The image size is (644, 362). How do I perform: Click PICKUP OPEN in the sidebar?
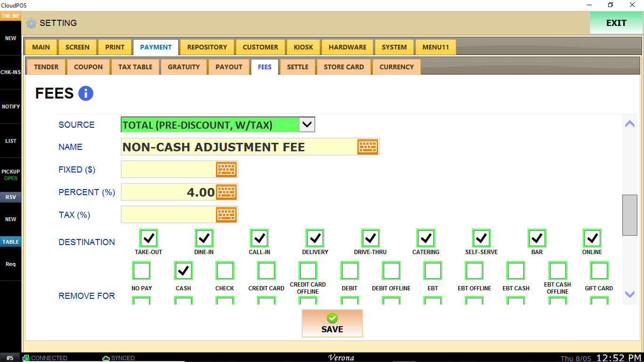[10, 174]
